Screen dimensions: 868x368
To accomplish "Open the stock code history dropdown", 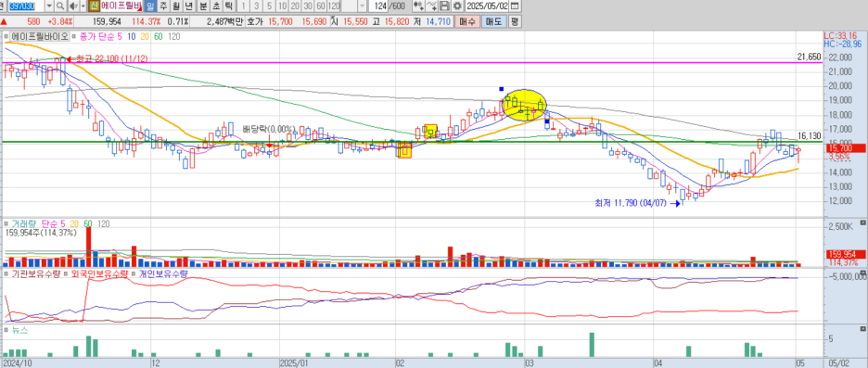I will click(49, 6).
